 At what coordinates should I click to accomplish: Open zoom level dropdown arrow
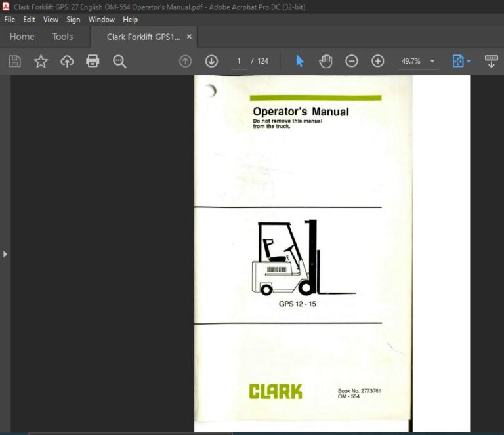point(432,61)
